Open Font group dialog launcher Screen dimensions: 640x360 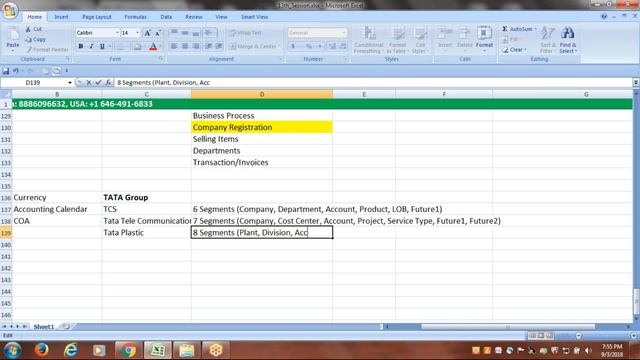(x=161, y=59)
